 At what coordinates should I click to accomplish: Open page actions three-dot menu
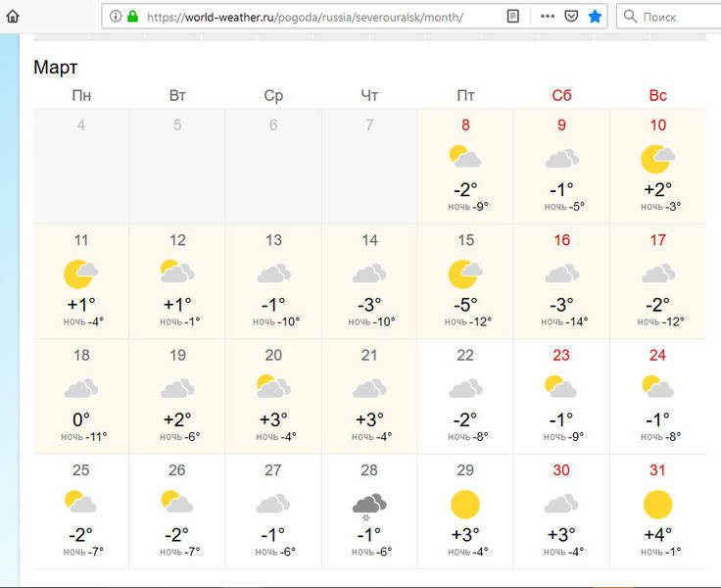pyautogui.click(x=548, y=17)
